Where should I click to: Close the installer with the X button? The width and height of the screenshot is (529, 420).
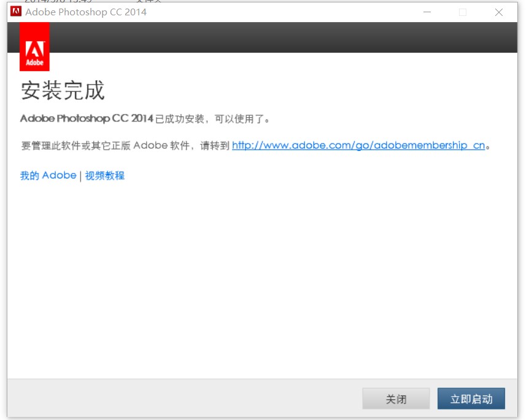[x=498, y=12]
